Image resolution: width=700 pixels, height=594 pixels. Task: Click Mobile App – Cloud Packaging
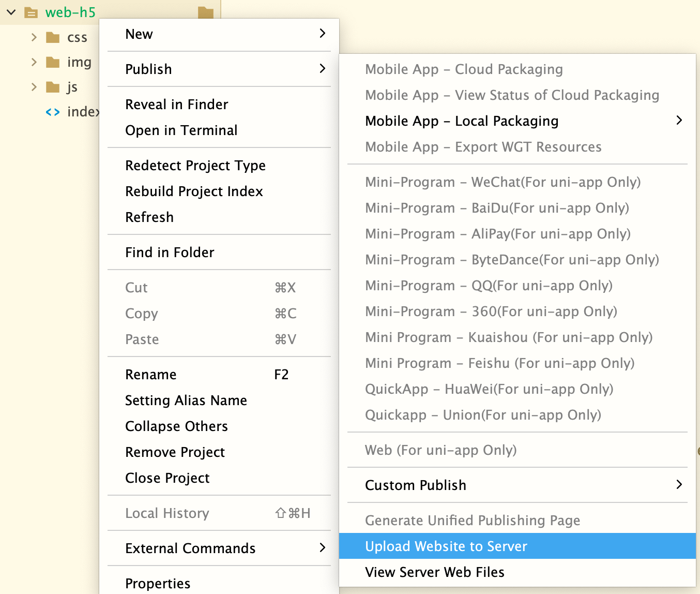518,69
